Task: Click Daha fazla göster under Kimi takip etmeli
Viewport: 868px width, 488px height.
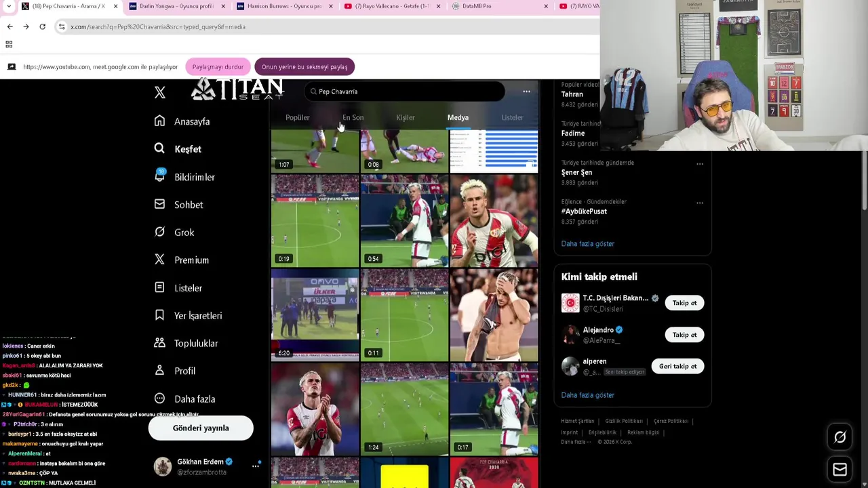Action: (x=587, y=394)
